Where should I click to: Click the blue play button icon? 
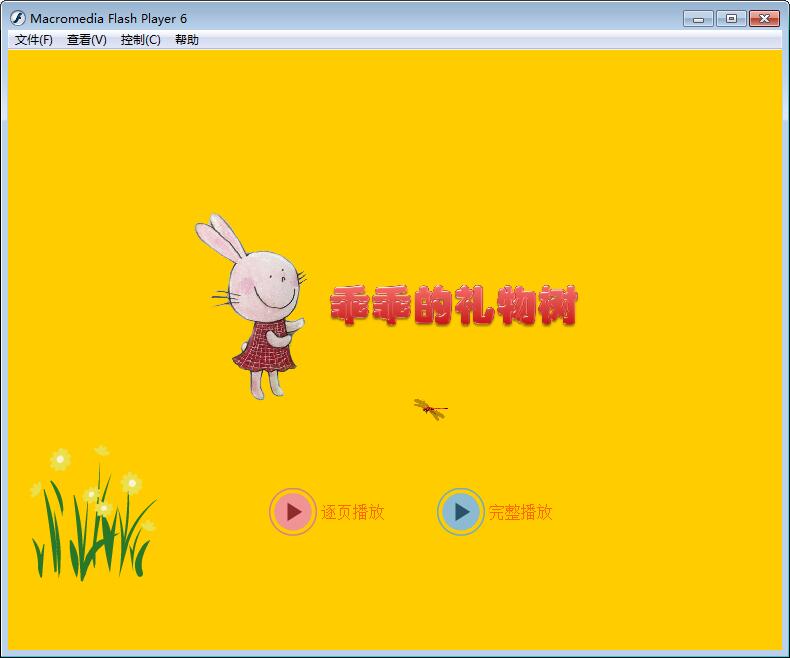tap(460, 512)
